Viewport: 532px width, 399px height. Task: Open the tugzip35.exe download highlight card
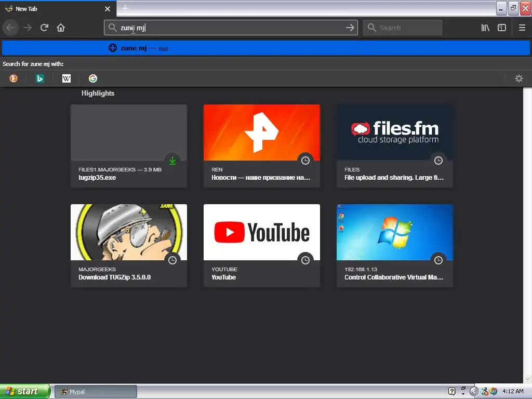pyautogui.click(x=129, y=146)
